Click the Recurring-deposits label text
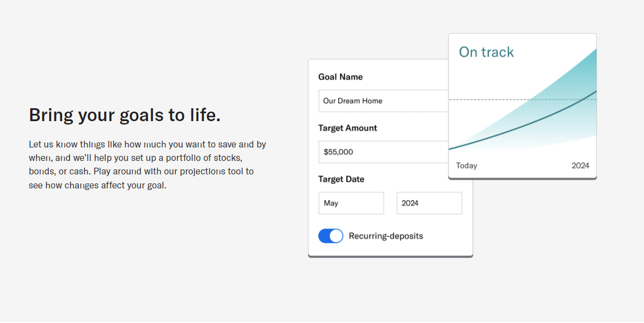This screenshot has width=644, height=323. tap(386, 236)
